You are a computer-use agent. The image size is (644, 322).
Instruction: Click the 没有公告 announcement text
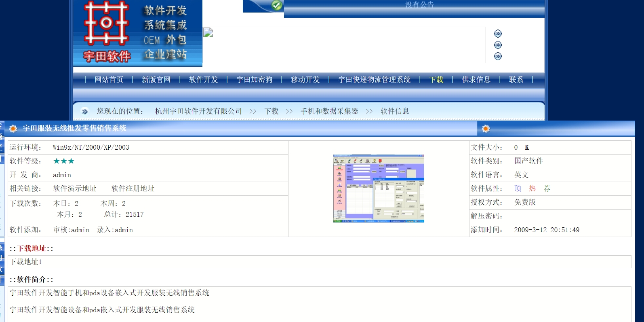pos(419,4)
